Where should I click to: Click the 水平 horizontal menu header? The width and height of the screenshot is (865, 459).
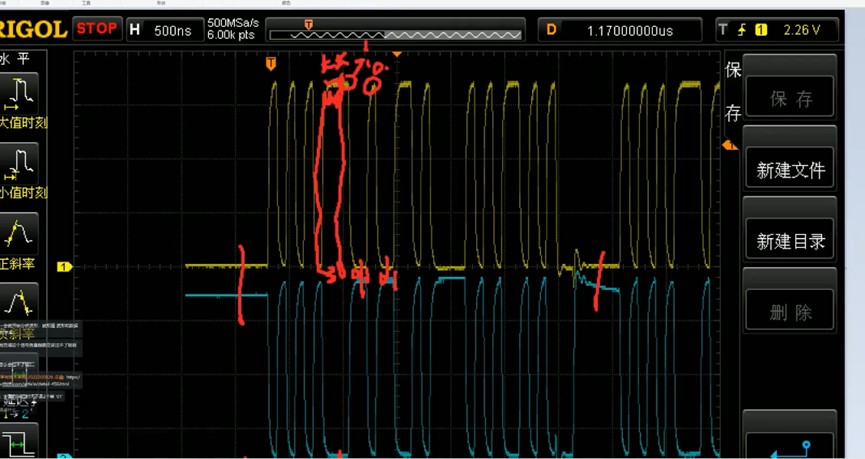pyautogui.click(x=20, y=59)
